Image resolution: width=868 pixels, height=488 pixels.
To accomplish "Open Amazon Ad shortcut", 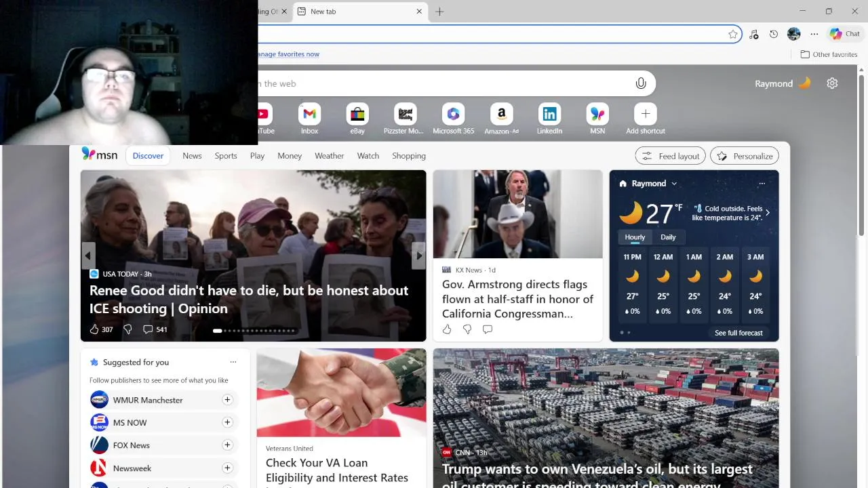I will pos(501,119).
